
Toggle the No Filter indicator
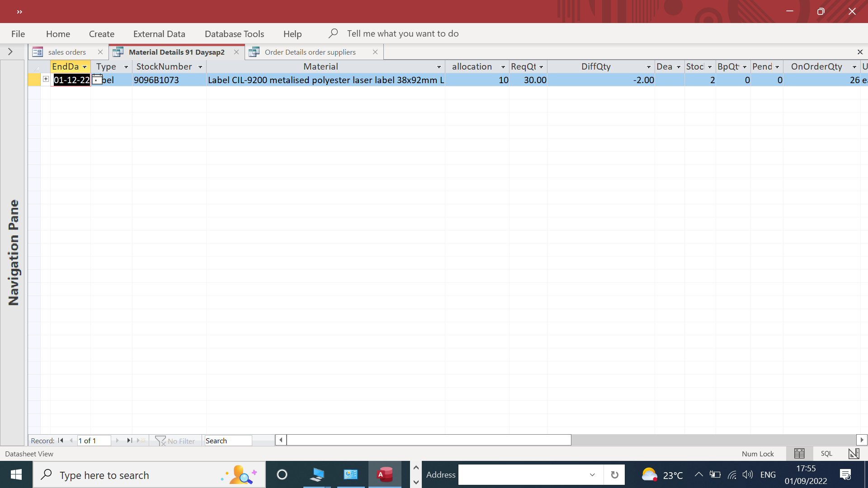175,441
